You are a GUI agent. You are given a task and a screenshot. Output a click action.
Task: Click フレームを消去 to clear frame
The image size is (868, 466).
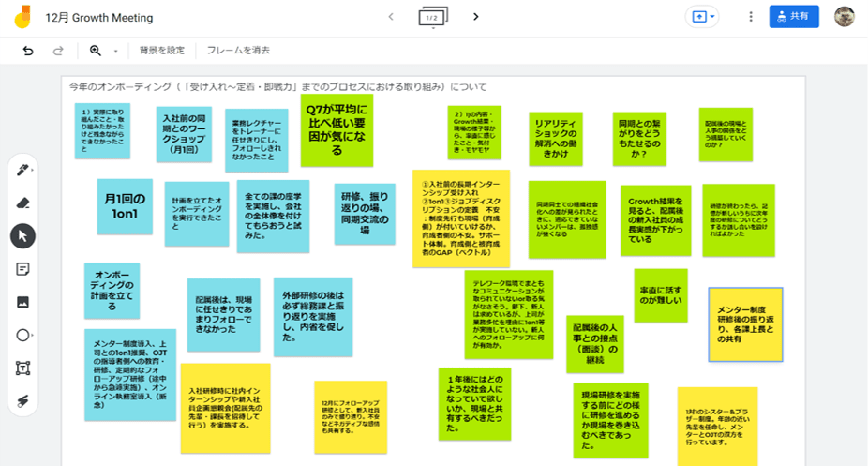pyautogui.click(x=238, y=51)
